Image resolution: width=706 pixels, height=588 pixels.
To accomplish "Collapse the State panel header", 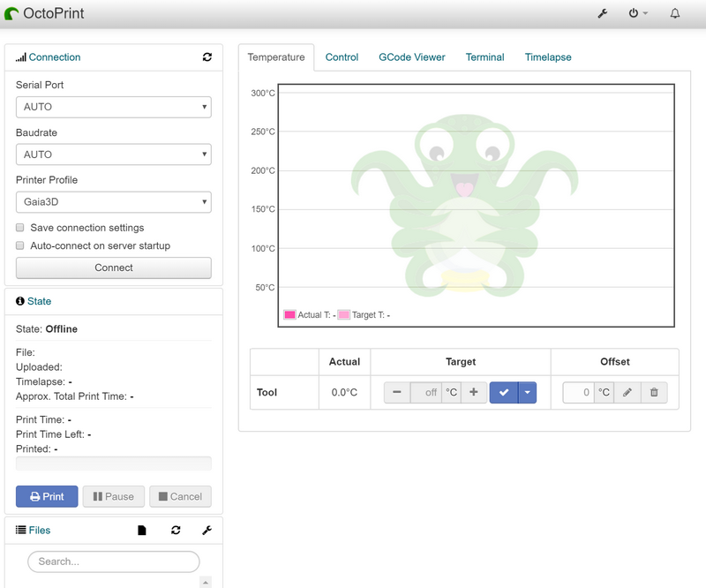I will [x=39, y=301].
